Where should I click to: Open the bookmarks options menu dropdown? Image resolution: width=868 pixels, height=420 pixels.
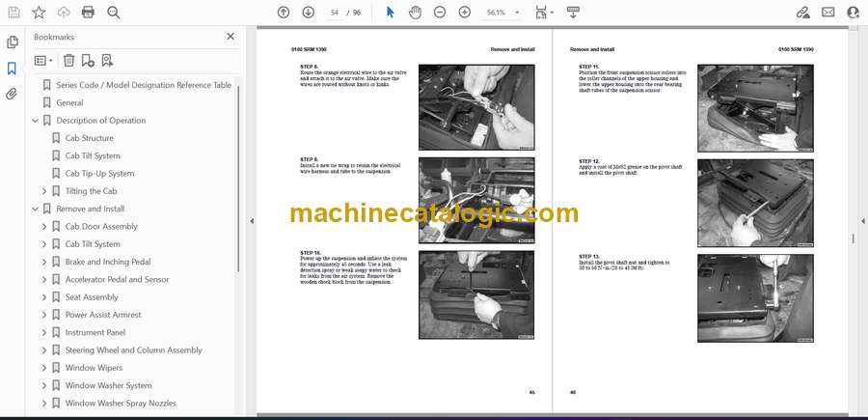43,61
